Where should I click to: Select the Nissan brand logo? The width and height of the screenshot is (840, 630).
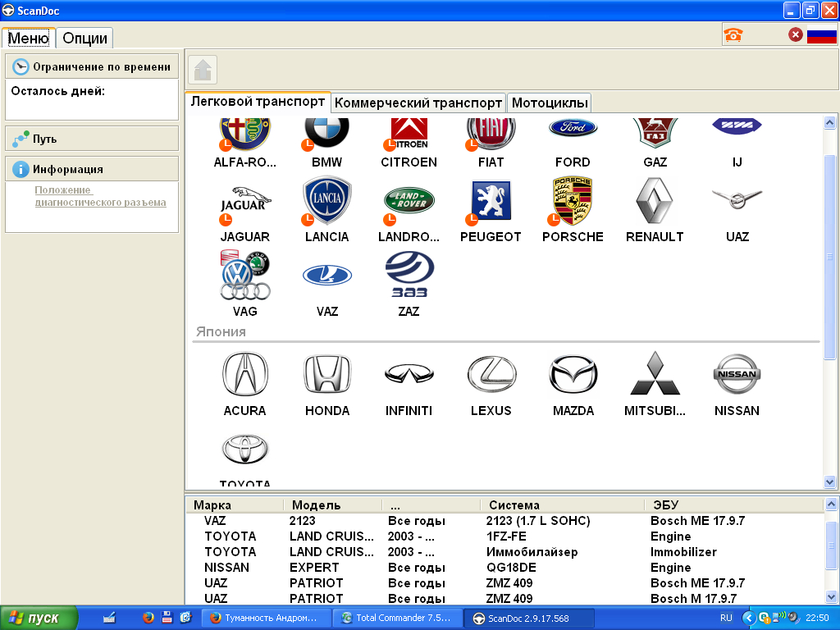coord(737,374)
